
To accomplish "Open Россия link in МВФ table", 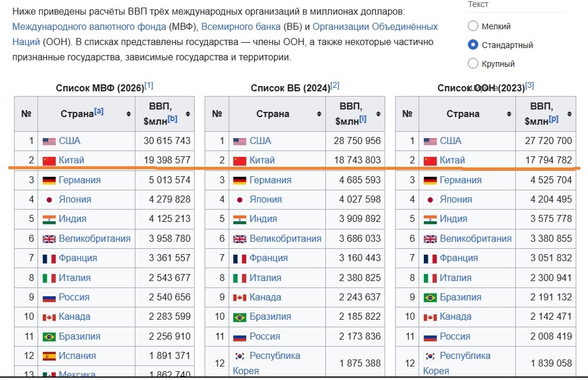I will coord(74,297).
